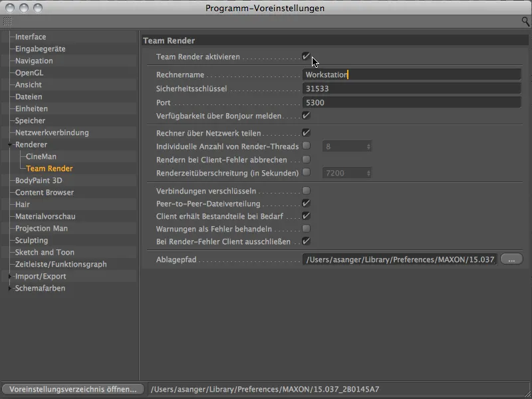Enable "Verbindungen verschlüsseln"
Viewport: 532px width, 399px height.
click(x=306, y=190)
